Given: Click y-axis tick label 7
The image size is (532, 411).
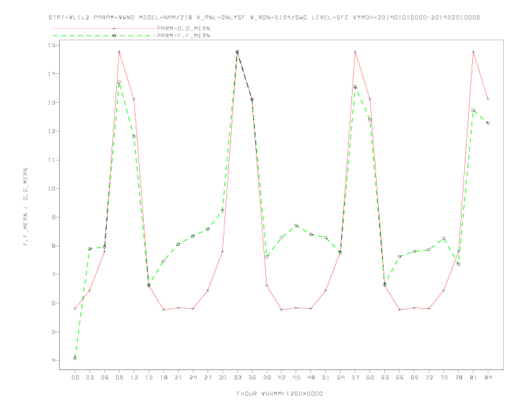Looking at the screenshot, I should pyautogui.click(x=54, y=275).
